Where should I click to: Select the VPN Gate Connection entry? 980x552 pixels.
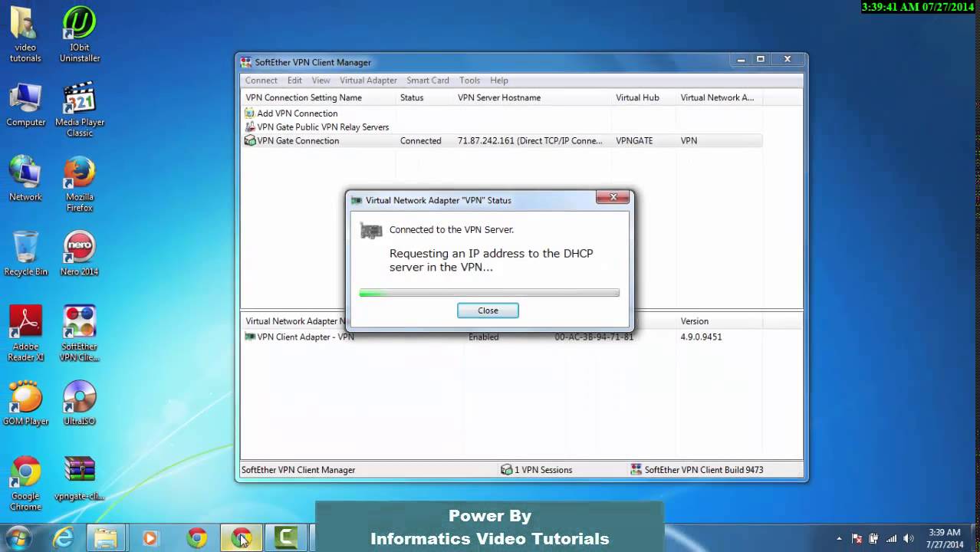click(x=502, y=141)
